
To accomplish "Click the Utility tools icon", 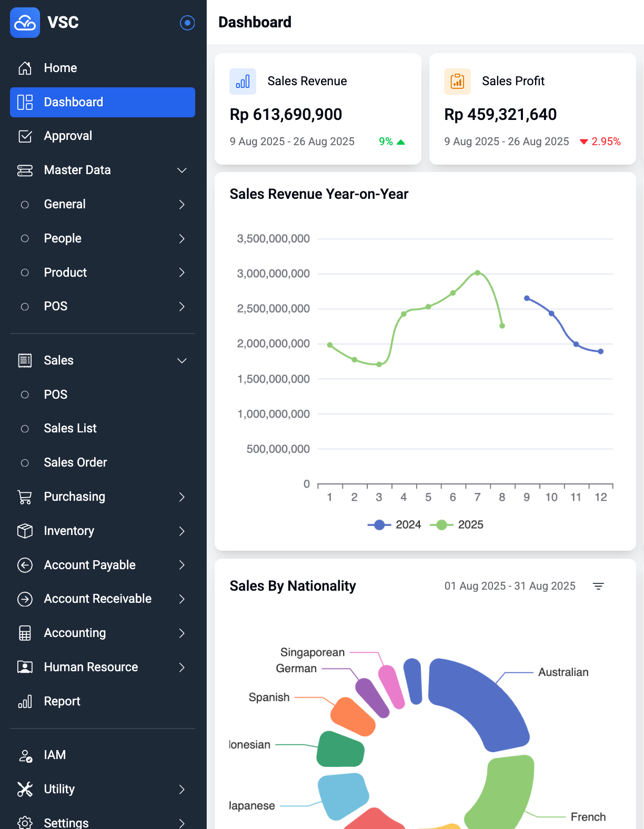I will (25, 789).
